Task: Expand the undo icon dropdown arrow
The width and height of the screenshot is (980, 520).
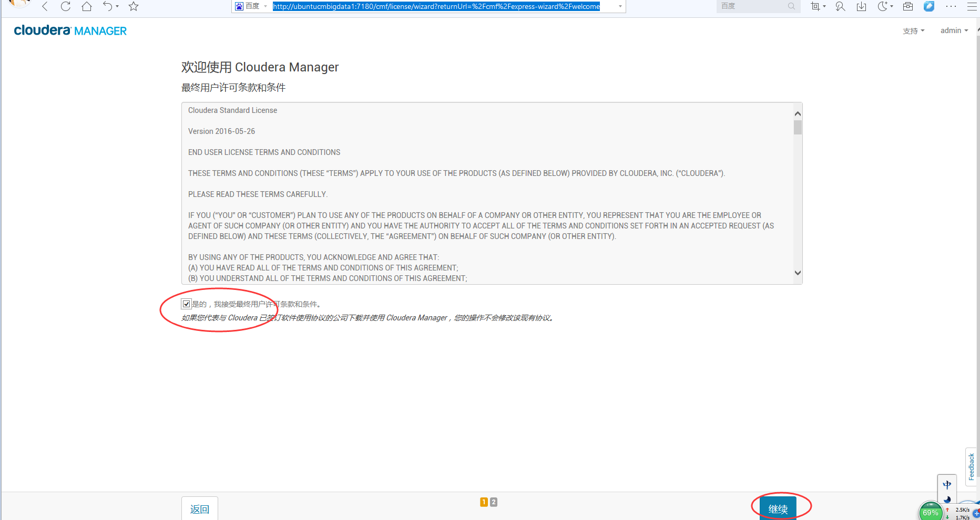Action: coord(117,6)
